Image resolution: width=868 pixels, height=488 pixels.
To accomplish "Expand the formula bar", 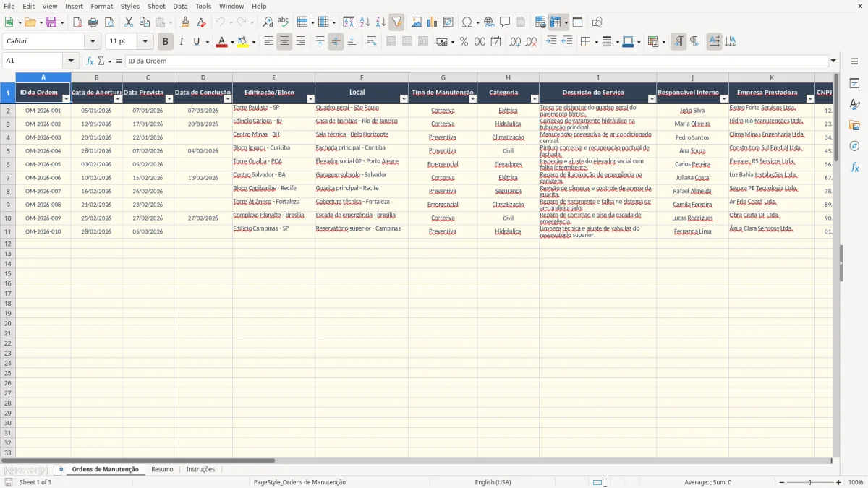I will [834, 61].
